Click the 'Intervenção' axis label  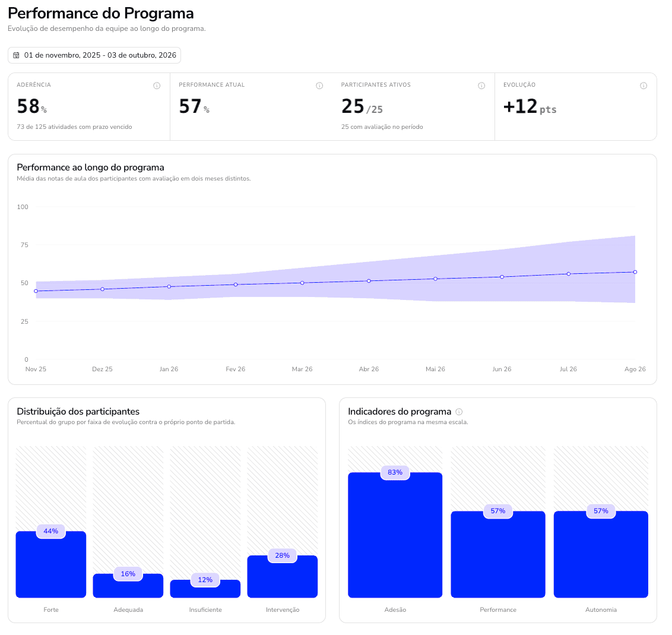click(283, 609)
